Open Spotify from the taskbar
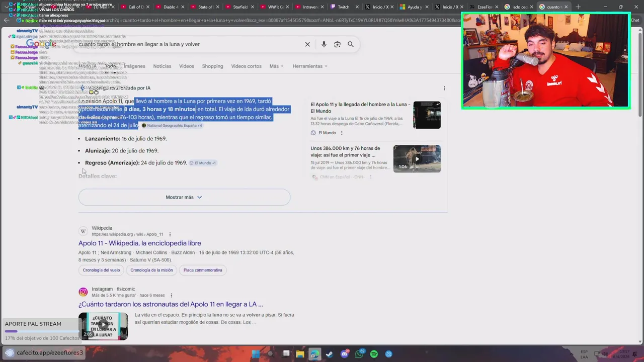The height and width of the screenshot is (362, 644). tap(374, 354)
